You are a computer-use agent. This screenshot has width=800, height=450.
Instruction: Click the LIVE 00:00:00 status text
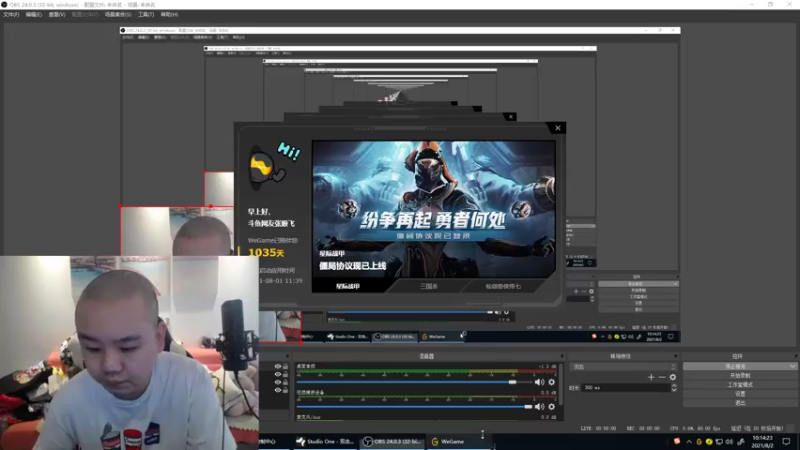[x=598, y=429]
